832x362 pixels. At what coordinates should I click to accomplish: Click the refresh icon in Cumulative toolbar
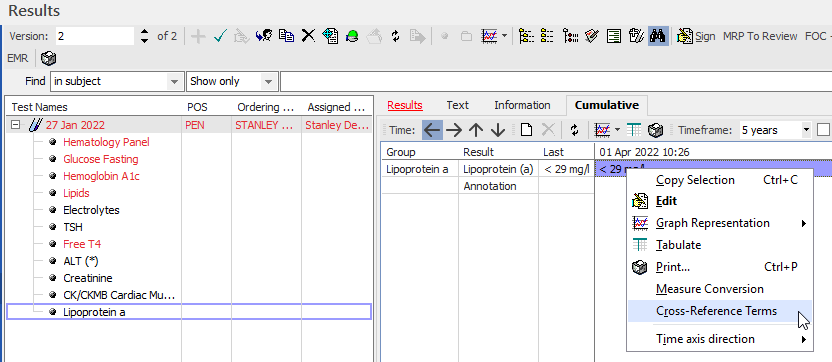[574, 130]
